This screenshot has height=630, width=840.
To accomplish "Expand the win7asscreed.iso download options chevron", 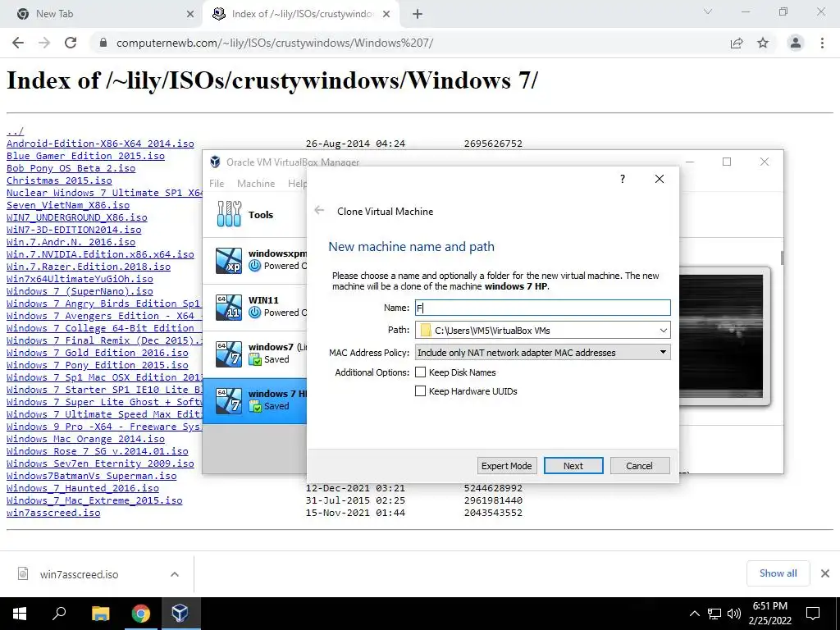I will [x=175, y=574].
